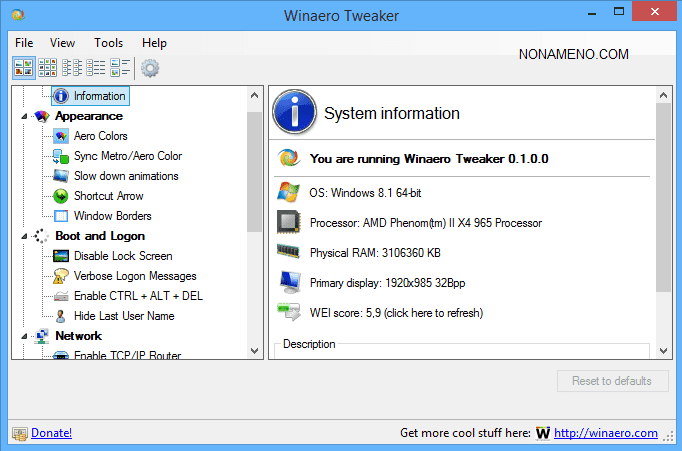Collapse the Boot and Logon category
682x451 pixels.
pos(25,236)
